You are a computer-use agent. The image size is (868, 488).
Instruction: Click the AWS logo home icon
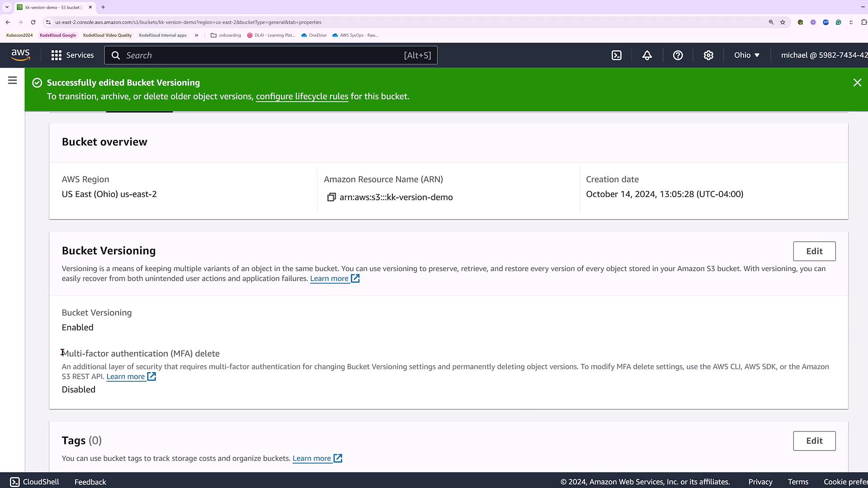tap(21, 55)
